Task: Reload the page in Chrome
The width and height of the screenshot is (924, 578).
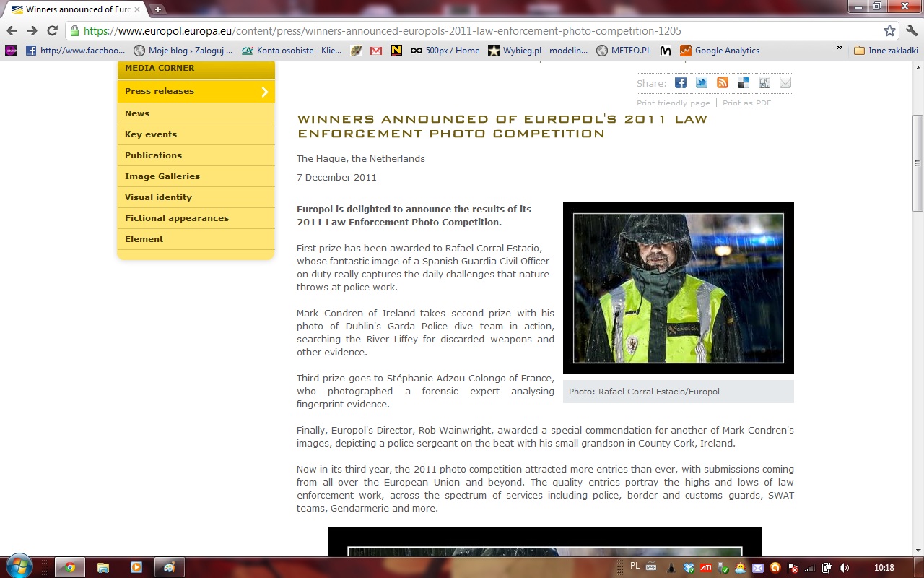Action: [52, 31]
